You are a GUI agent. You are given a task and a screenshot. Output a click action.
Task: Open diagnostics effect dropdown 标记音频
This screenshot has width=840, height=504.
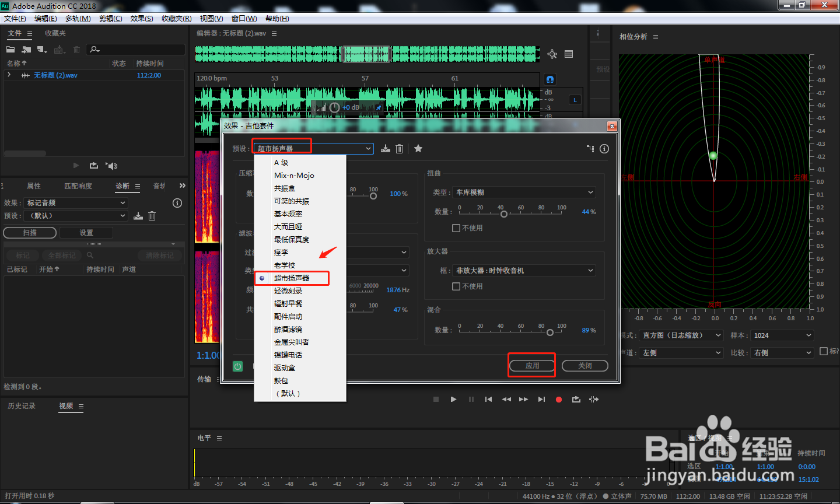pyautogui.click(x=76, y=203)
